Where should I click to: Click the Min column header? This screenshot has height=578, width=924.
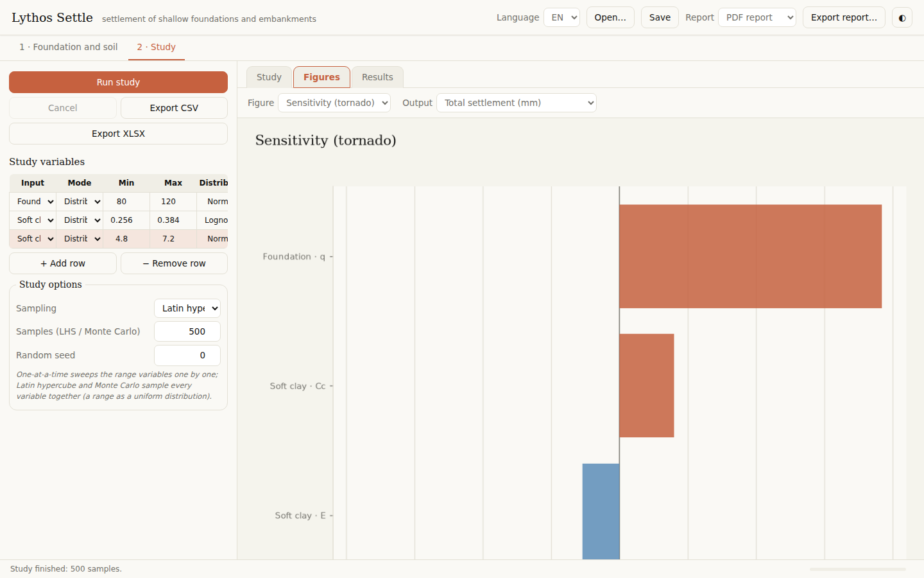pos(126,183)
